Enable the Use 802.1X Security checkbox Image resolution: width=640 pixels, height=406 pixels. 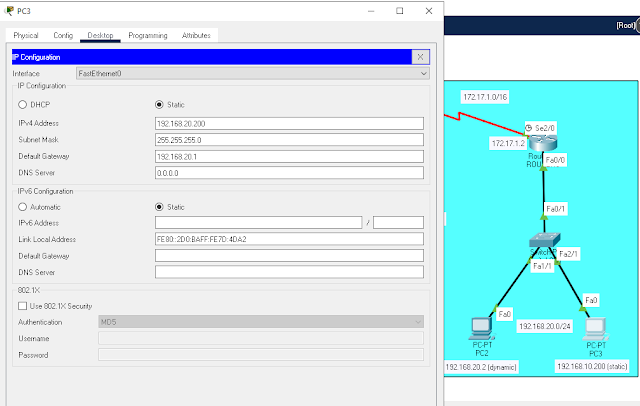22,306
